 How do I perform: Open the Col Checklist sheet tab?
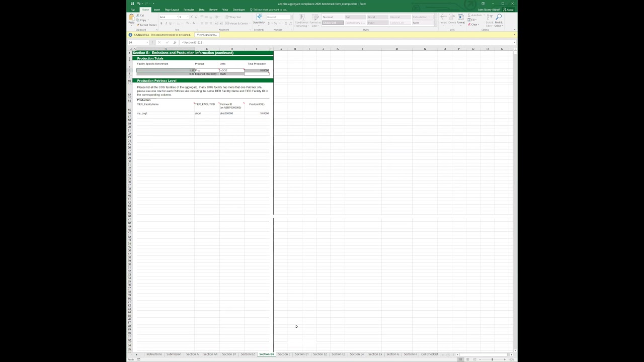430,354
